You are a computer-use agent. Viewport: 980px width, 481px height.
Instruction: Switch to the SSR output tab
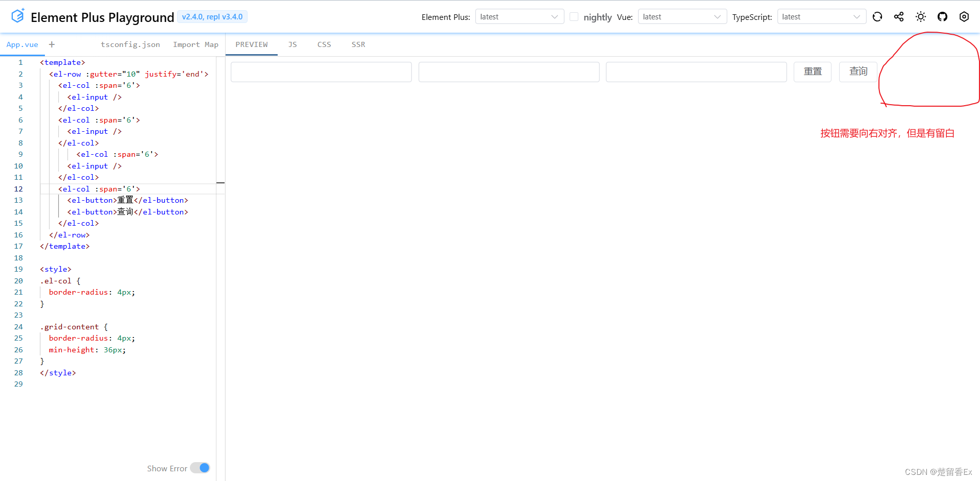pos(358,45)
